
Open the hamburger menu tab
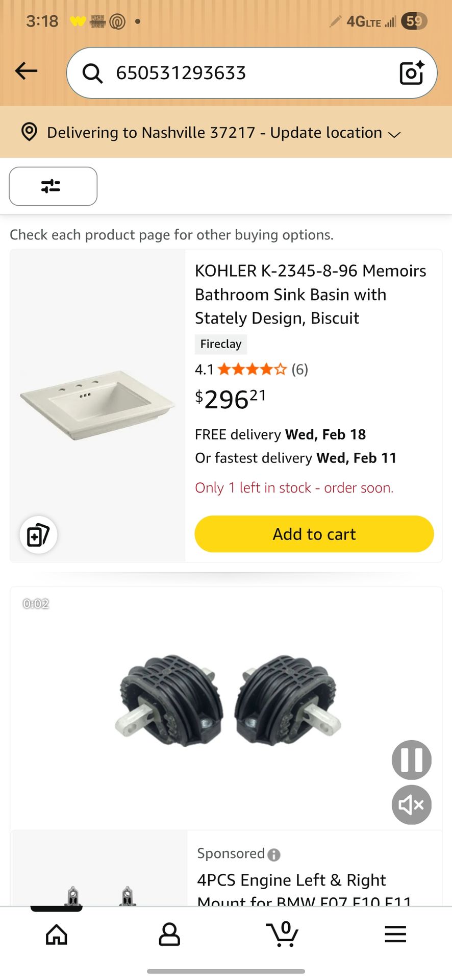(395, 935)
